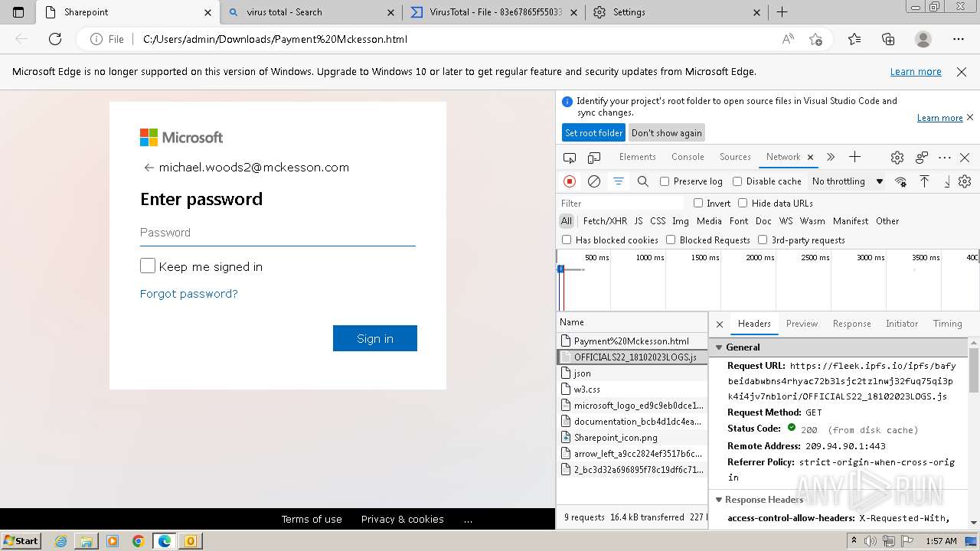Open the Initiator tab of request details

coord(902,324)
